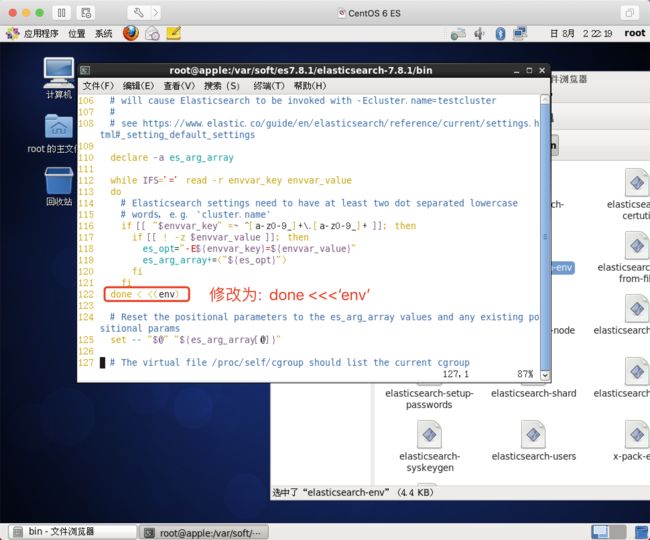
Task: Click the status text 选中了 elasticsearch-env
Action: (353, 492)
